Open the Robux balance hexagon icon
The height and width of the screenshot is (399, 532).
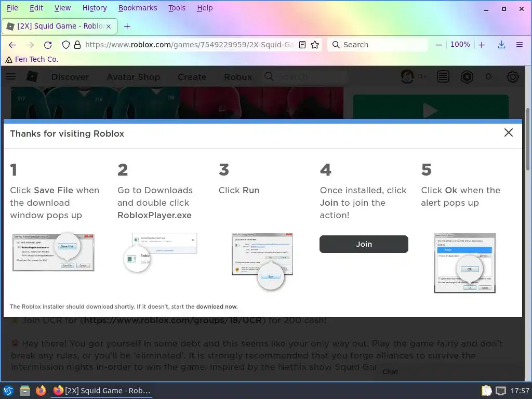(x=467, y=77)
